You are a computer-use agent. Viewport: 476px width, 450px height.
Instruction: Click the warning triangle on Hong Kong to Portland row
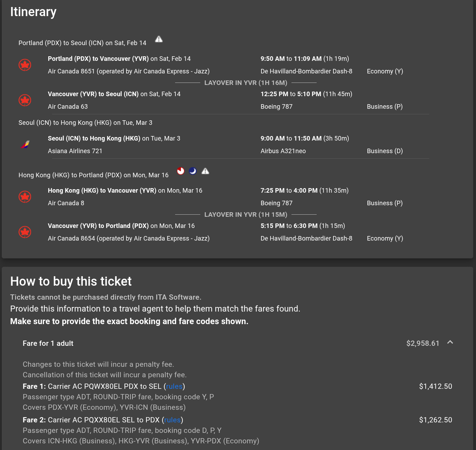205,171
